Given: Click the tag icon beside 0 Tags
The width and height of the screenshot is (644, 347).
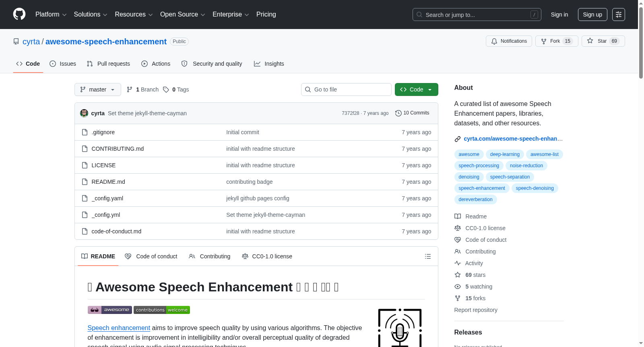Looking at the screenshot, I should 166,89.
